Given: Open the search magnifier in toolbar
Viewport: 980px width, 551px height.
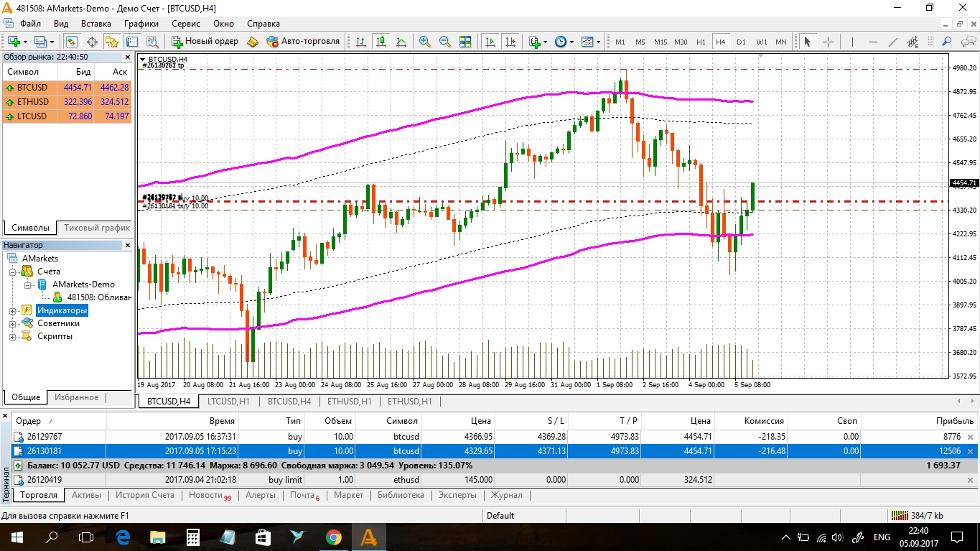Looking at the screenshot, I should [x=947, y=42].
